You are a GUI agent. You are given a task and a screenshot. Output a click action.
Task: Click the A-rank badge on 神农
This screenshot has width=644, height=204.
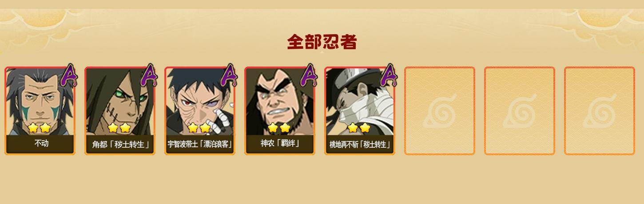click(x=309, y=75)
